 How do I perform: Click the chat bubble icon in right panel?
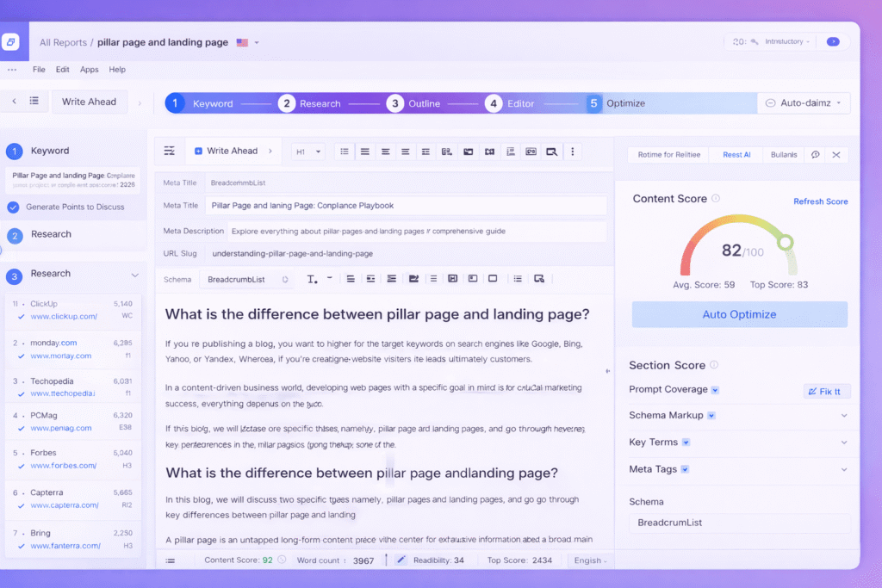[x=815, y=155]
